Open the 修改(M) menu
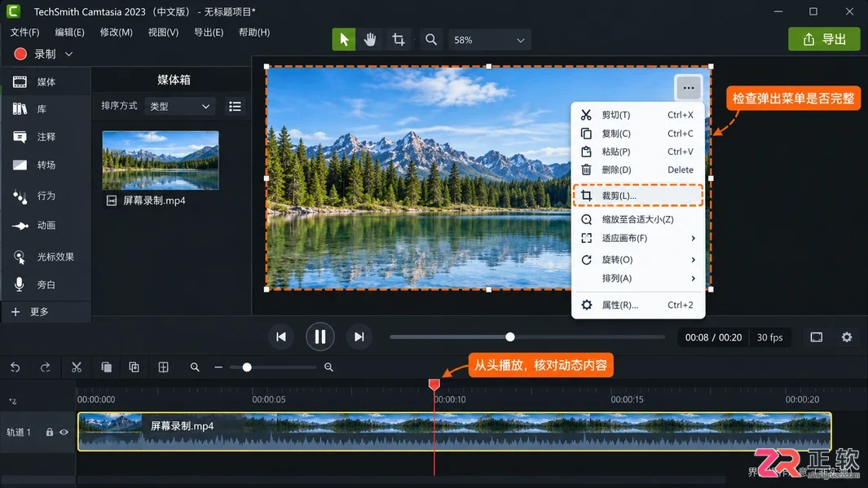 (117, 32)
